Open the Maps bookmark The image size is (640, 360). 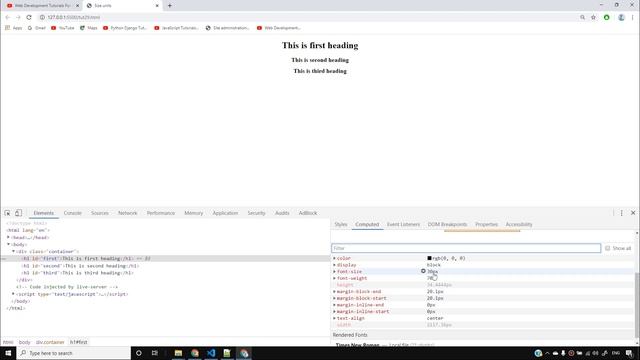coord(89,28)
